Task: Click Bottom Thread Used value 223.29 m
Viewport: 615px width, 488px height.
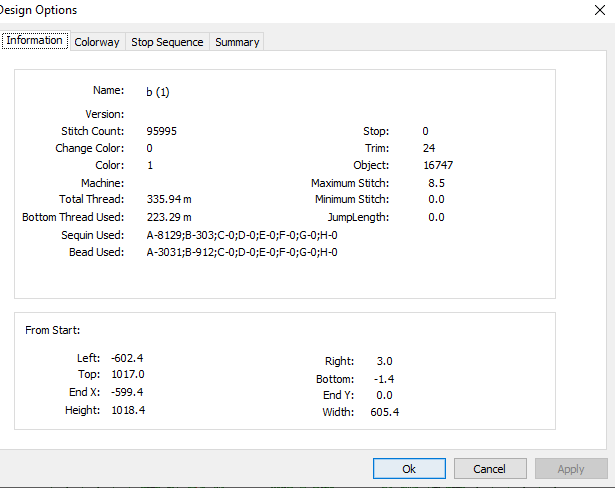Action: coord(169,217)
